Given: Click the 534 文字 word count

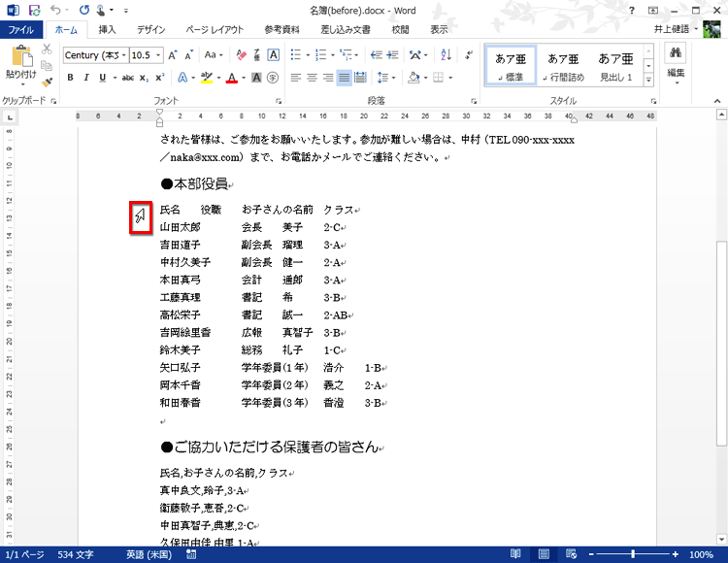Looking at the screenshot, I should click(75, 554).
